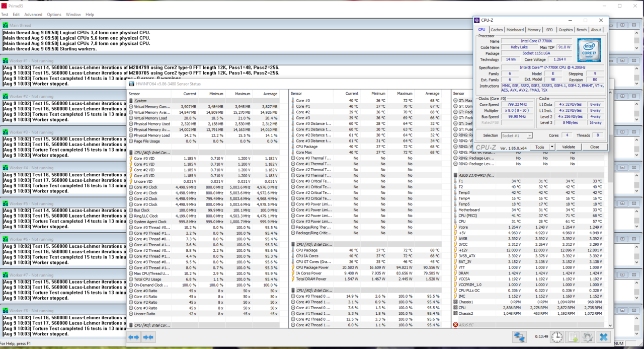
Task: Open HWiNFO sensor settings gear icon
Action: (x=588, y=337)
